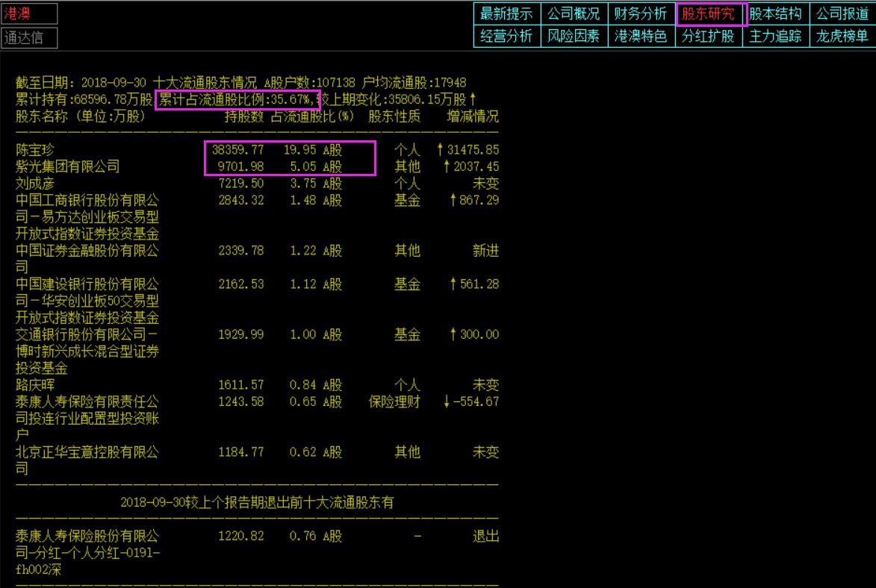View 港澳特色 details
The image size is (876, 588).
tap(642, 34)
